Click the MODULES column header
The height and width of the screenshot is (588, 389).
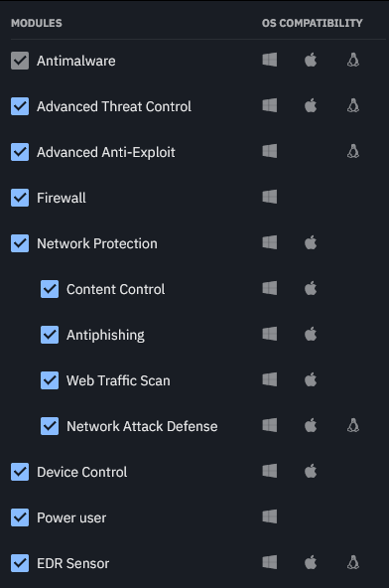point(37,23)
